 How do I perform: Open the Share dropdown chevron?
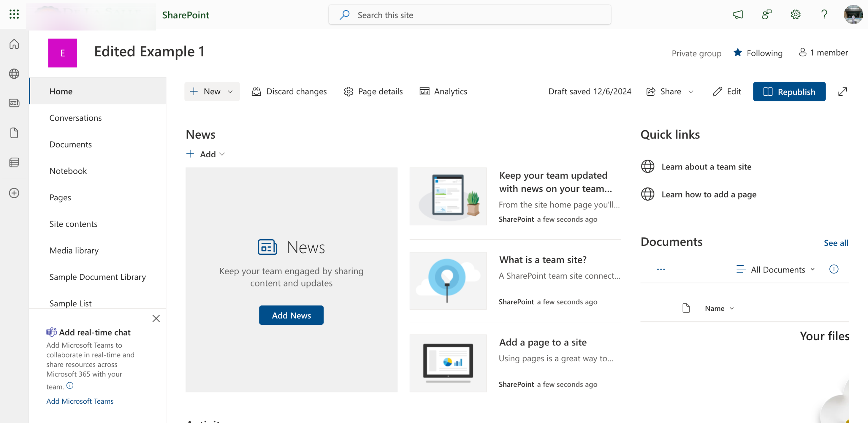click(691, 92)
